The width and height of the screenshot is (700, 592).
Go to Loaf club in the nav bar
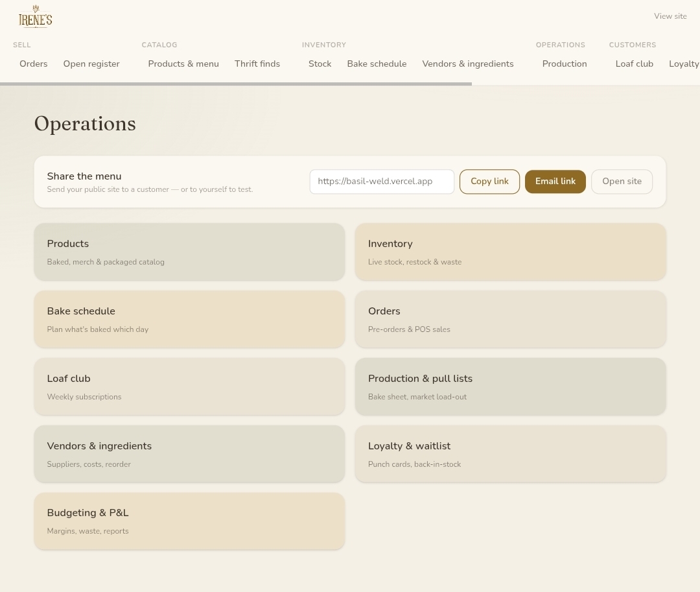(635, 64)
